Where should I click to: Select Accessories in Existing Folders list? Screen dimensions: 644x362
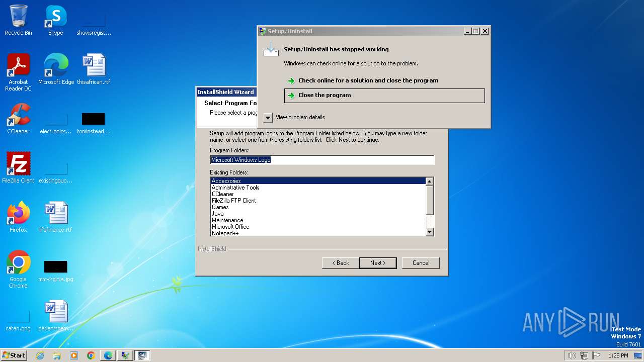[318, 181]
